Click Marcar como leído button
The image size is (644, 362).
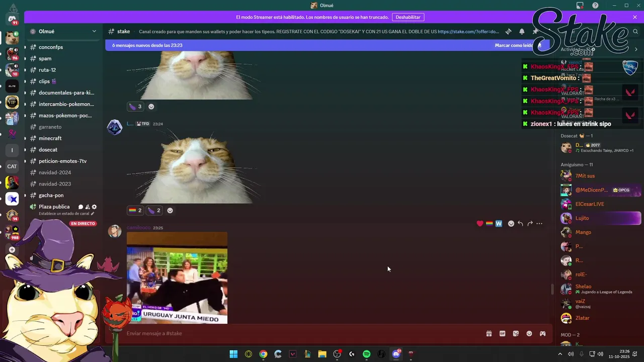tap(518, 45)
